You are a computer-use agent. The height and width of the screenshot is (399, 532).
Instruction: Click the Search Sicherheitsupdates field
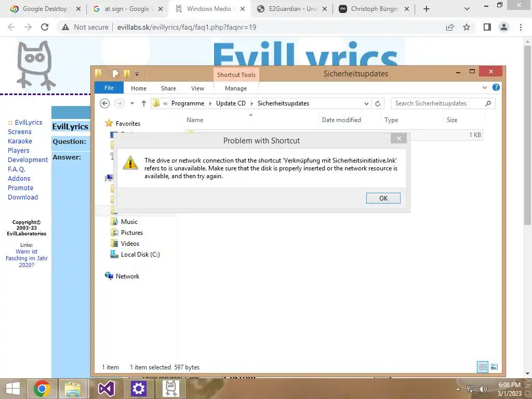443,103
